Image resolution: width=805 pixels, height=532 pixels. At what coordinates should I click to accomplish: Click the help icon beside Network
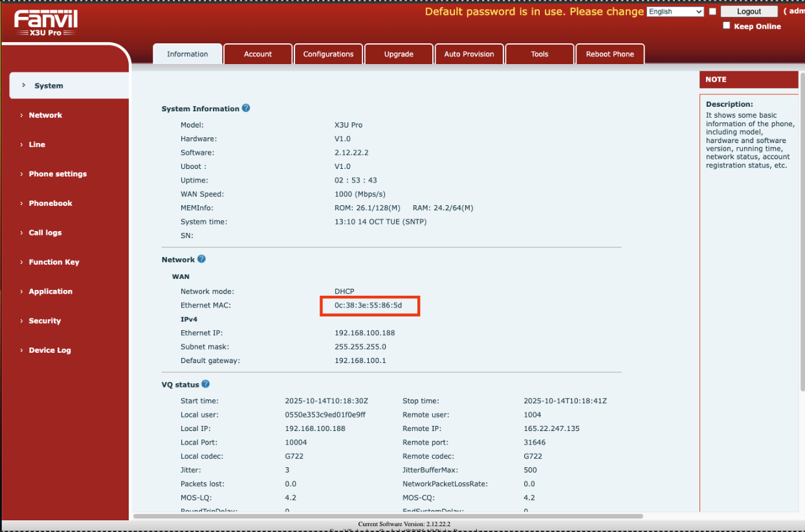[x=201, y=259]
